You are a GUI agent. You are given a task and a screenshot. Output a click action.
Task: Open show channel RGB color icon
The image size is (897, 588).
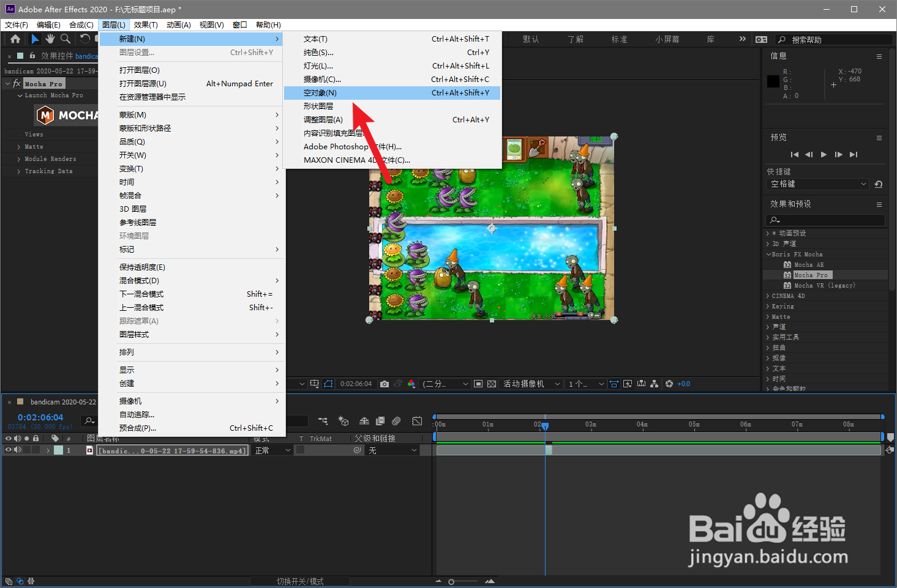(x=411, y=384)
